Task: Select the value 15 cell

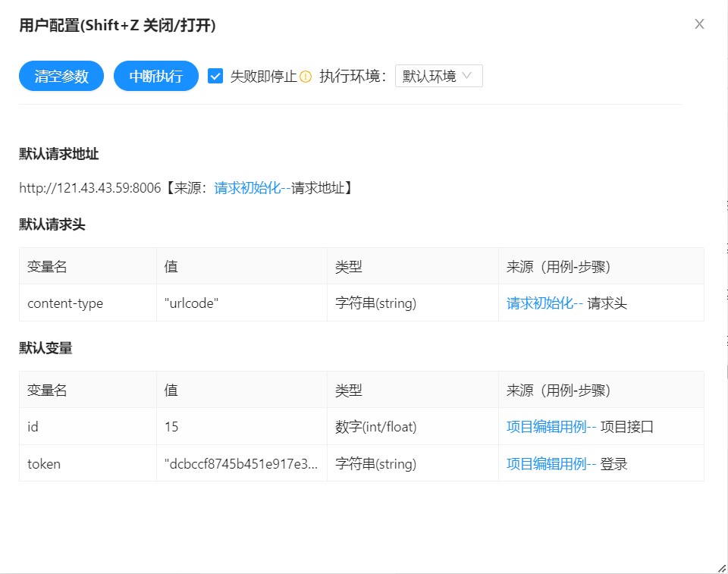Action: (242, 426)
